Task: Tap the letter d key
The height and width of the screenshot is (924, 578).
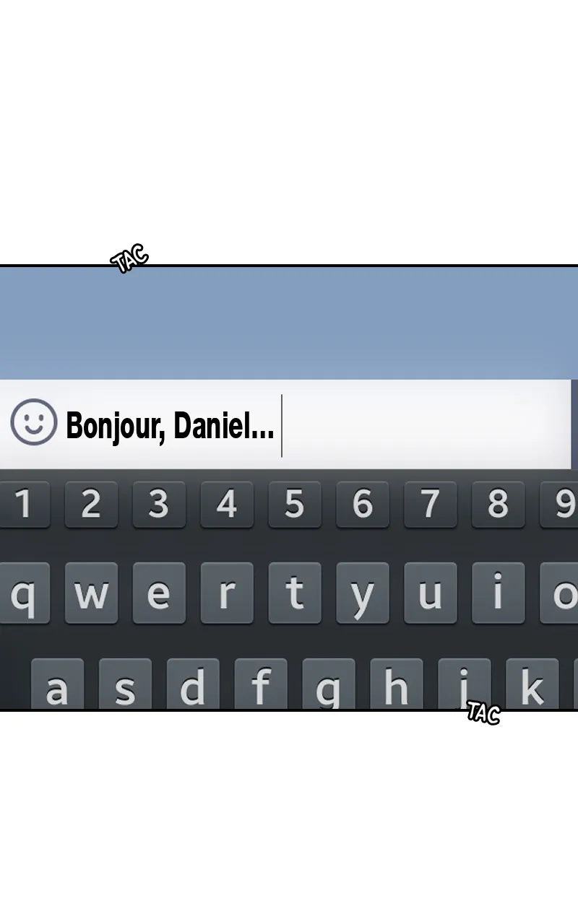Action: pos(193,684)
